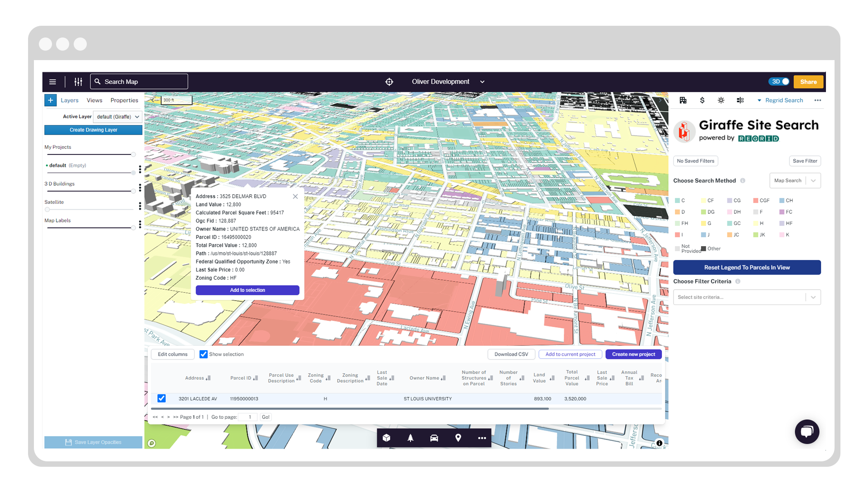Select the 3D cube icon in bottom toolbar
The height and width of the screenshot is (488, 868).
pos(387,438)
